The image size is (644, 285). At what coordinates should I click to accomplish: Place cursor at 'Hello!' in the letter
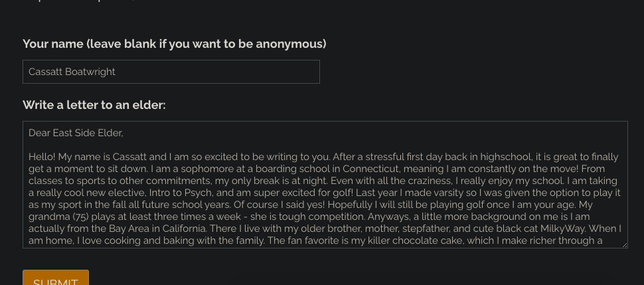(x=42, y=157)
